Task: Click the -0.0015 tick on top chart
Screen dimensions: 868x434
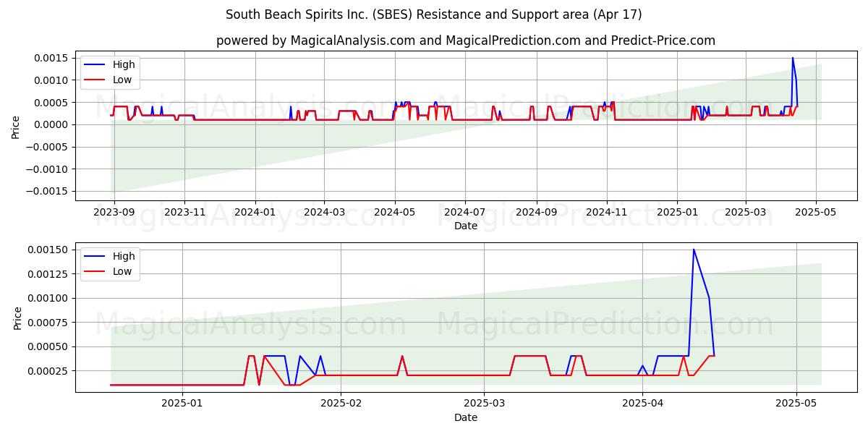Action: (49, 191)
